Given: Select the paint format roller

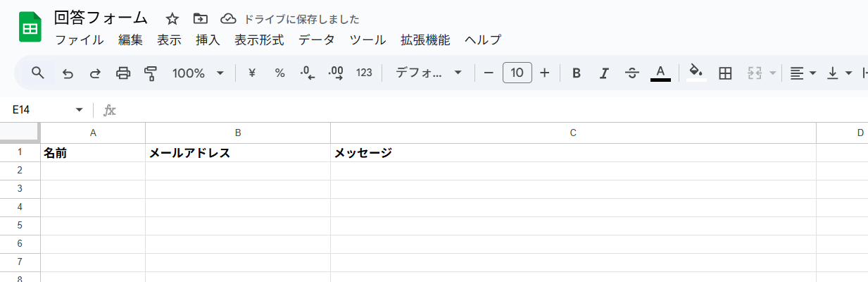Looking at the screenshot, I should coord(150,73).
